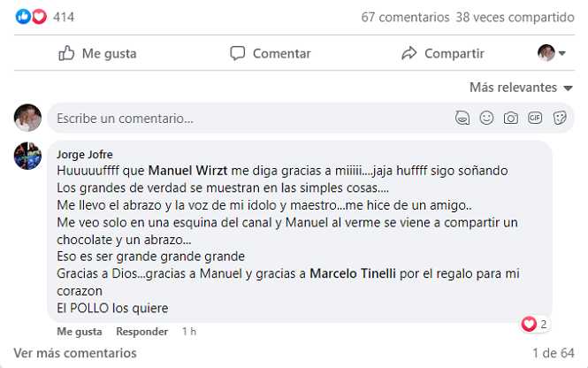The image size is (588, 368).
Task: Click the Comentar button
Action: click(270, 53)
